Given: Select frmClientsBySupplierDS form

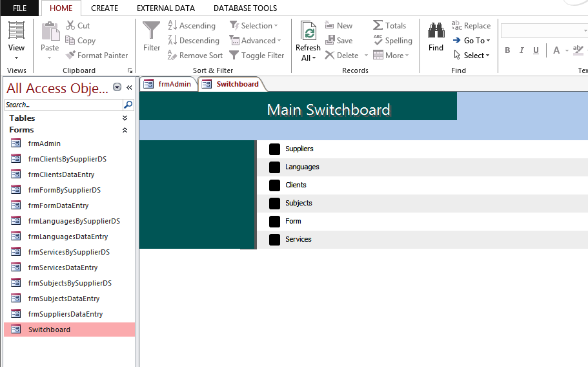Looking at the screenshot, I should 69,159.
